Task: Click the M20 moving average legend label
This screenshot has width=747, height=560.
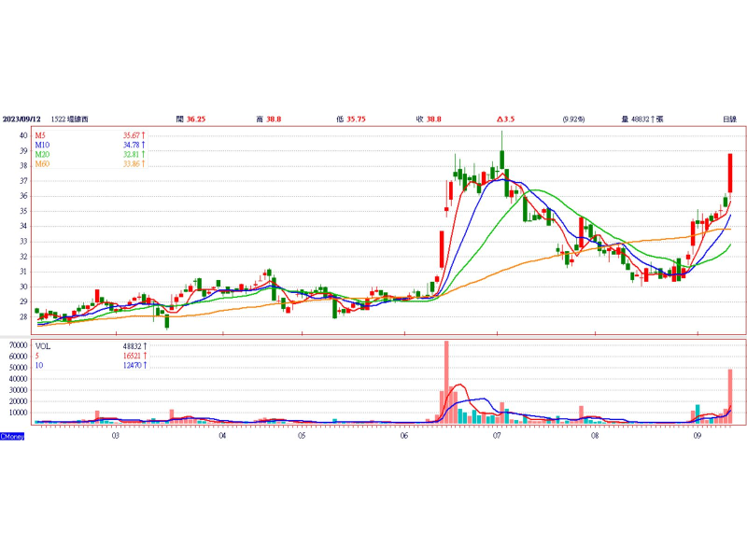Action: 42,155
